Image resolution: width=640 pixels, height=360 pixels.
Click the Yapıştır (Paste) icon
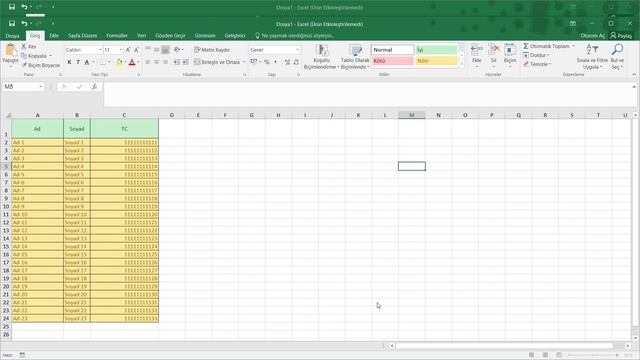coord(10,51)
